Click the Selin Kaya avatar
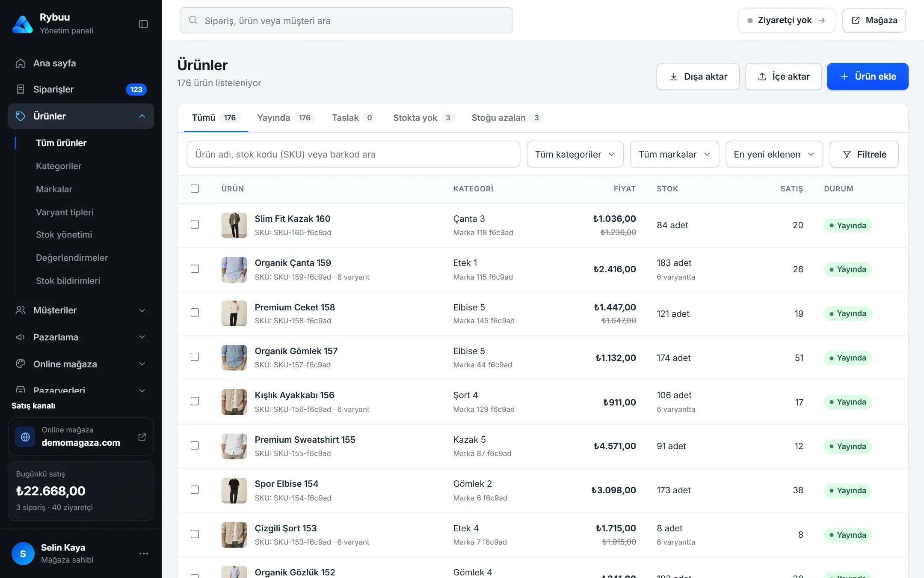The width and height of the screenshot is (924, 578). (23, 554)
